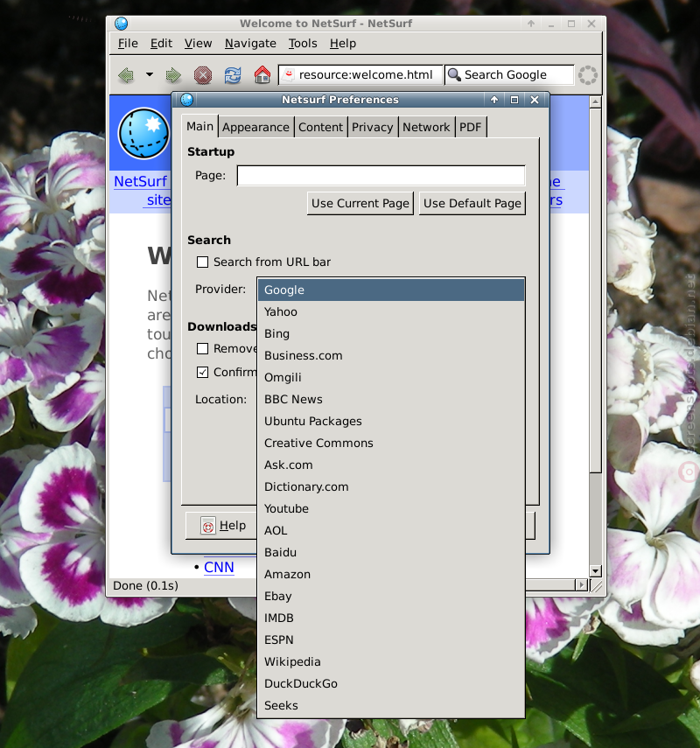Select AOL as provider
This screenshot has width=700, height=748.
click(391, 531)
